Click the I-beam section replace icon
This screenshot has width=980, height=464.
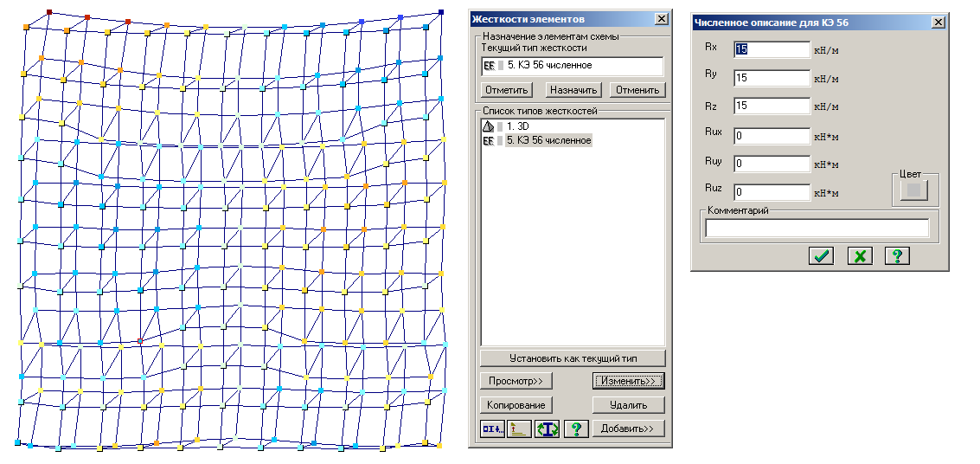tap(548, 429)
